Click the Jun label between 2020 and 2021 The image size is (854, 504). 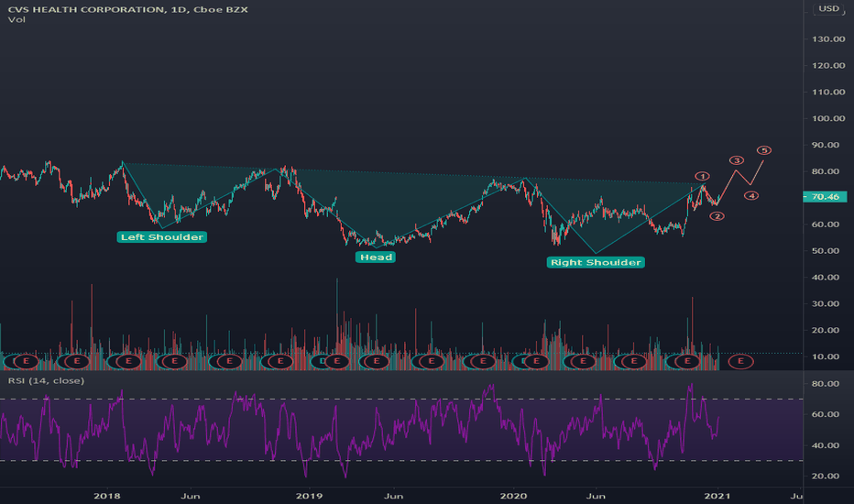(x=596, y=496)
